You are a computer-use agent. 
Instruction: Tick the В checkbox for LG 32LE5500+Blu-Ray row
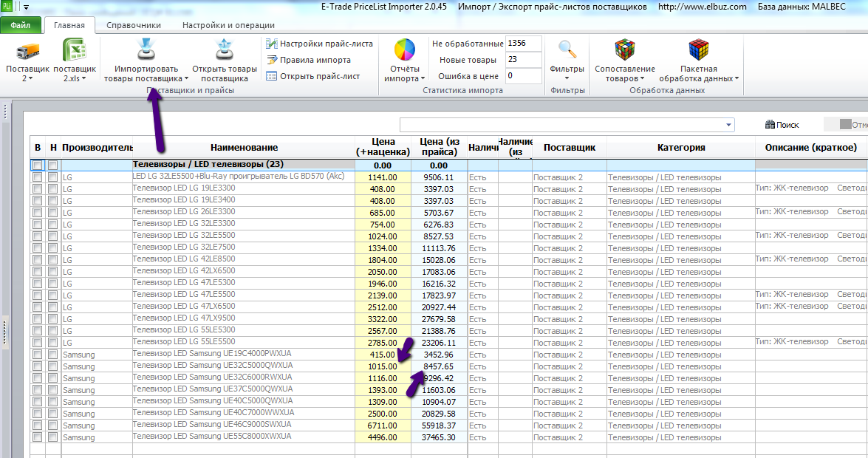37,177
